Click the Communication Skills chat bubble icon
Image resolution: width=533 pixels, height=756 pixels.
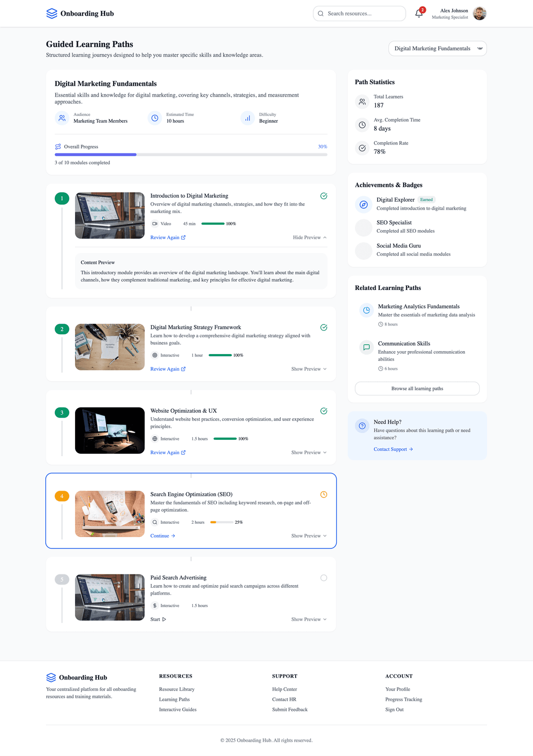[x=366, y=347]
